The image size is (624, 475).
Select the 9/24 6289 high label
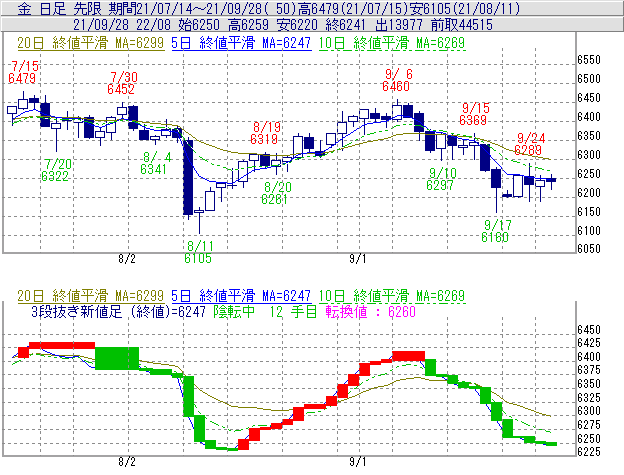[528, 144]
